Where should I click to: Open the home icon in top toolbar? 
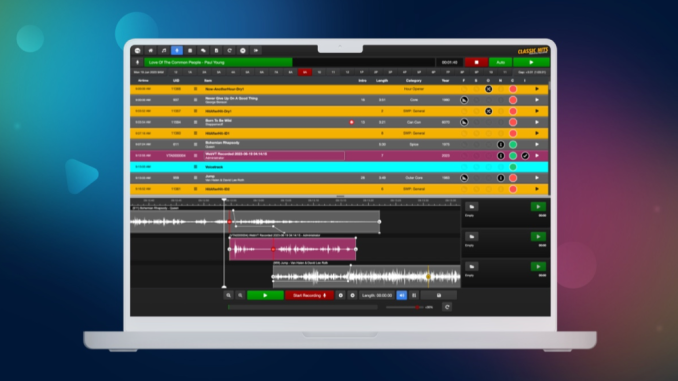coord(150,51)
